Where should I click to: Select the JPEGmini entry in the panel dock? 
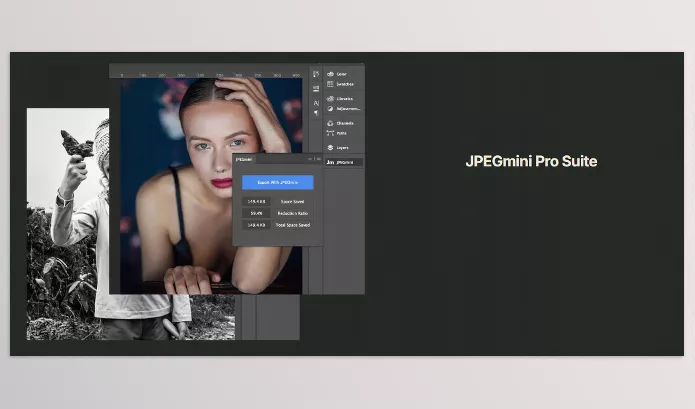point(344,162)
